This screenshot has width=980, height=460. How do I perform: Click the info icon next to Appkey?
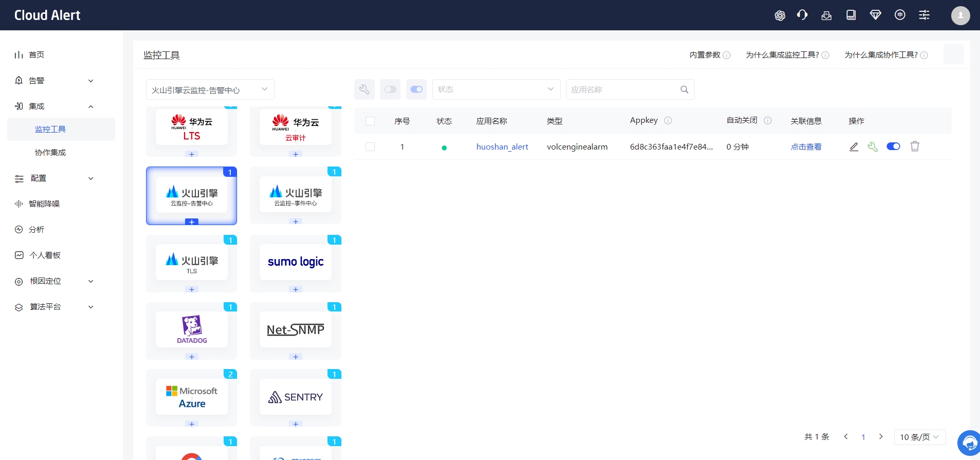pyautogui.click(x=668, y=120)
